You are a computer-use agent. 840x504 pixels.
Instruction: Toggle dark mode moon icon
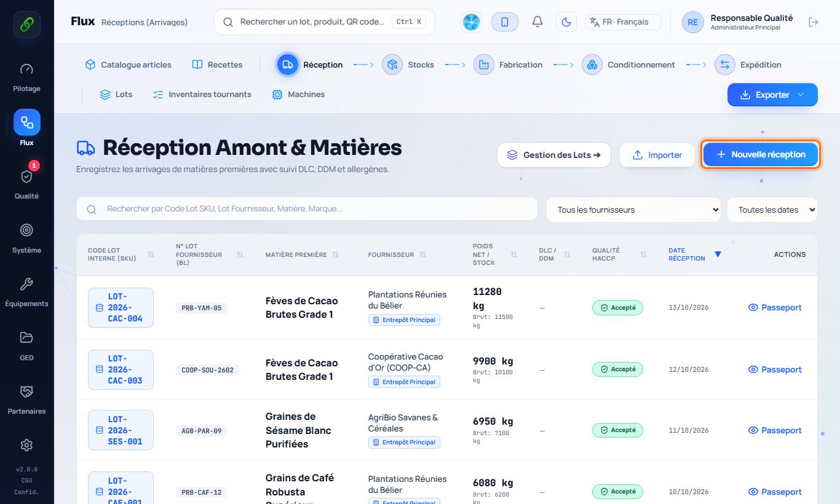566,22
